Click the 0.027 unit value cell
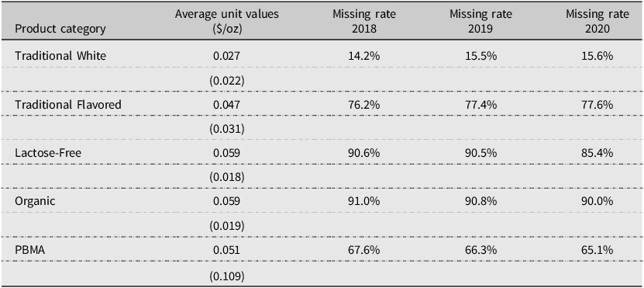Screen dimensions: 644x288 click(227, 56)
